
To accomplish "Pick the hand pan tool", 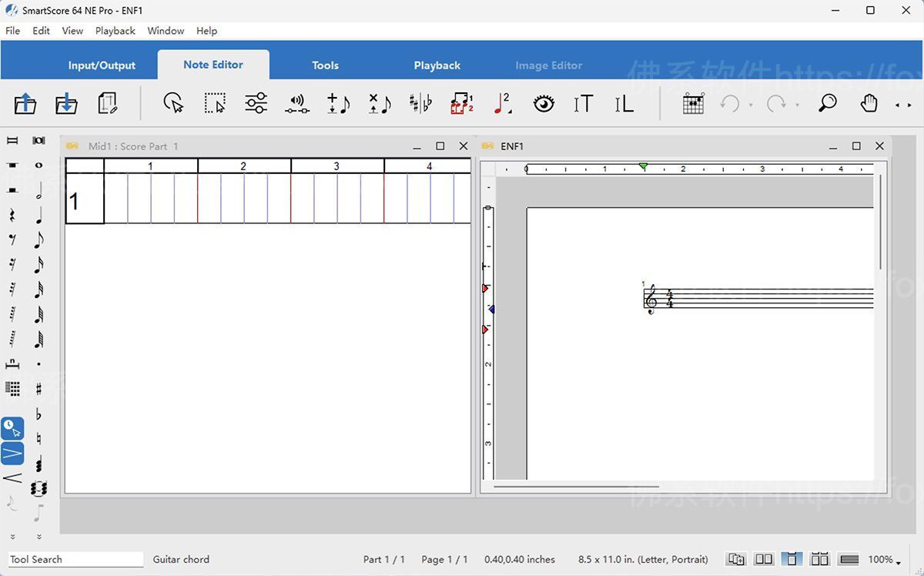I will pos(869,103).
